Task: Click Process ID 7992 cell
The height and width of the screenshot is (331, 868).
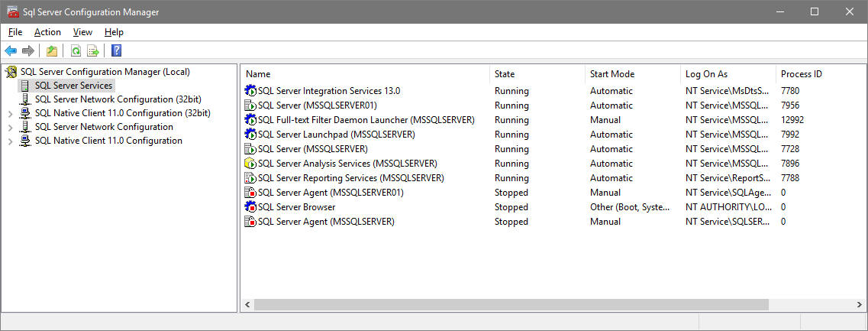Action: (x=790, y=135)
